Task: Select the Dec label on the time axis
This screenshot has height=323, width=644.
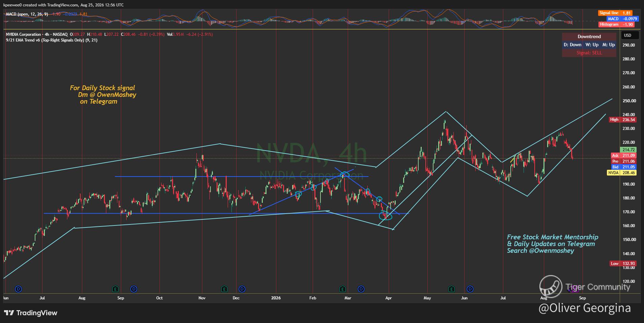Action: pyautogui.click(x=236, y=298)
